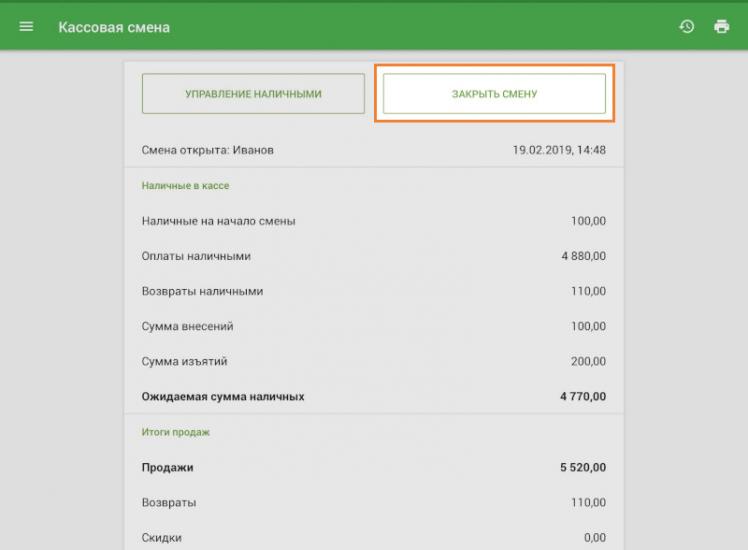Select the "Возвраты наличными" label
Image resolution: width=748 pixels, height=550 pixels.
(x=202, y=291)
